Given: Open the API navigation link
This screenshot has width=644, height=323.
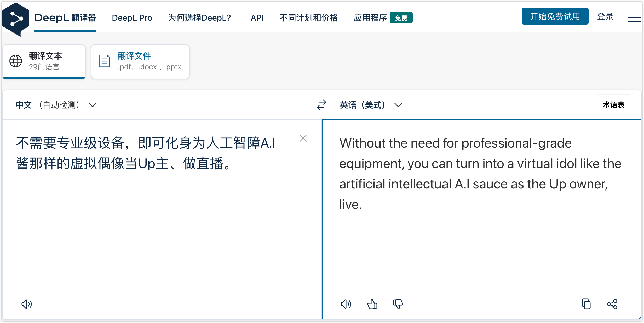Looking at the screenshot, I should pos(257,18).
